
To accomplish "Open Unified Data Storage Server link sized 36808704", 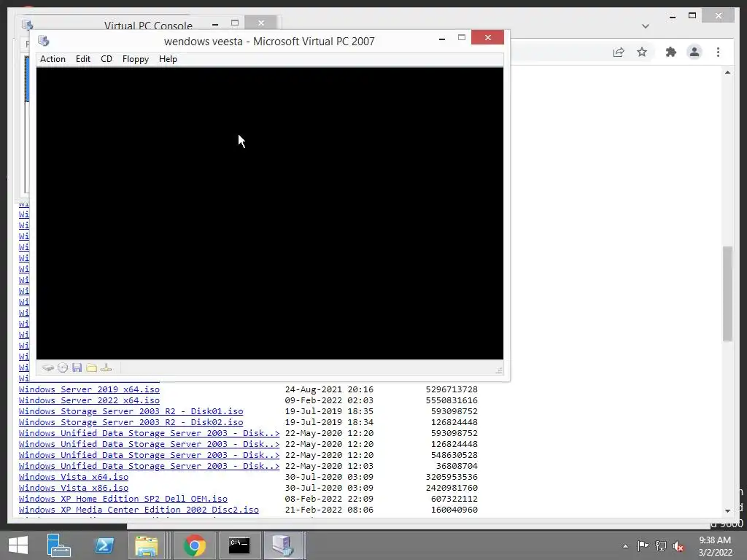I will 149,466.
